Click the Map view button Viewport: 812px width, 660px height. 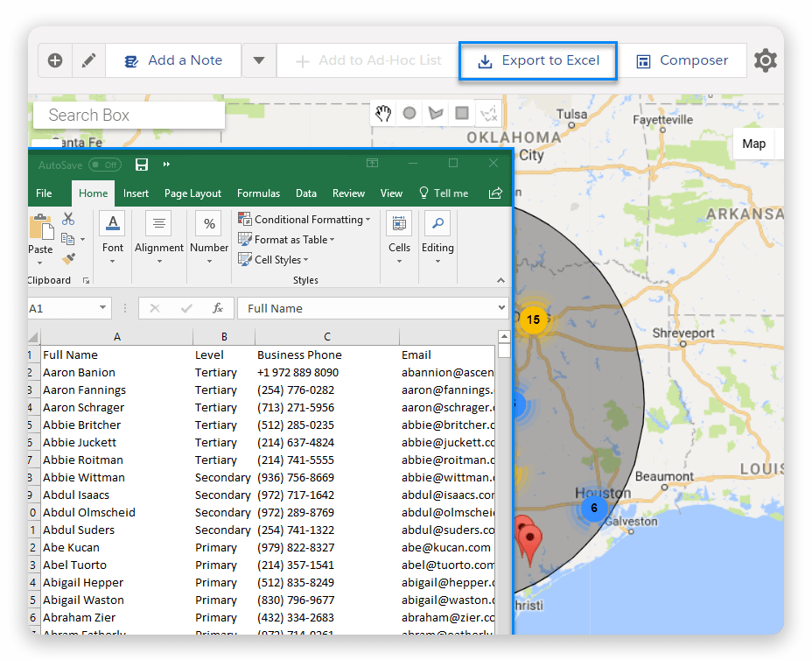(x=753, y=144)
